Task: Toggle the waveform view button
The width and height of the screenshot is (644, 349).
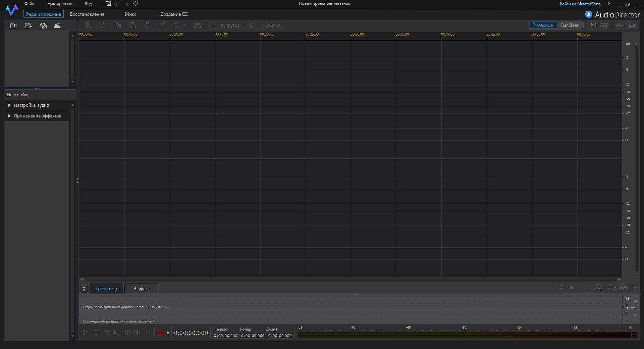Action: 593,25
